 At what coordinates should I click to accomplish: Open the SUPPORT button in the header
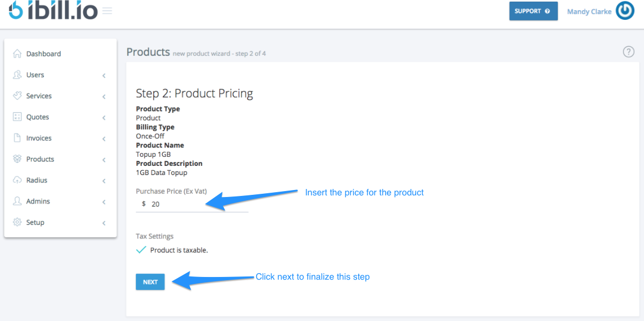(x=533, y=11)
